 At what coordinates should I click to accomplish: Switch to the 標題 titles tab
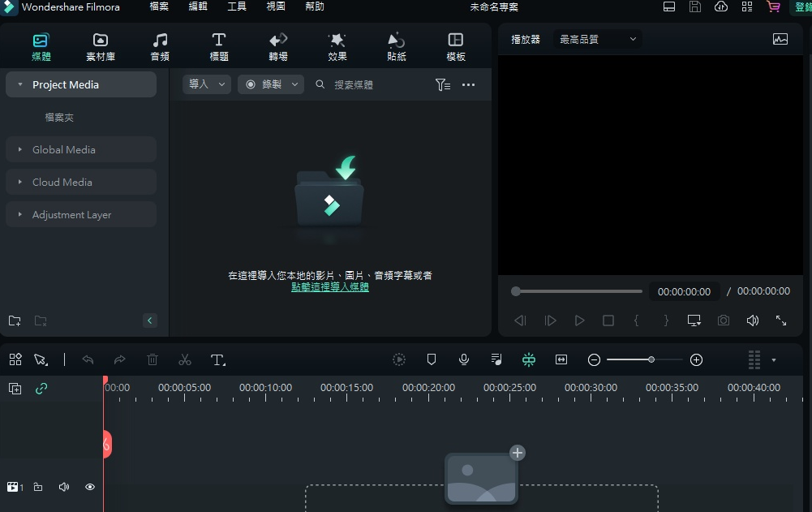[x=219, y=46]
